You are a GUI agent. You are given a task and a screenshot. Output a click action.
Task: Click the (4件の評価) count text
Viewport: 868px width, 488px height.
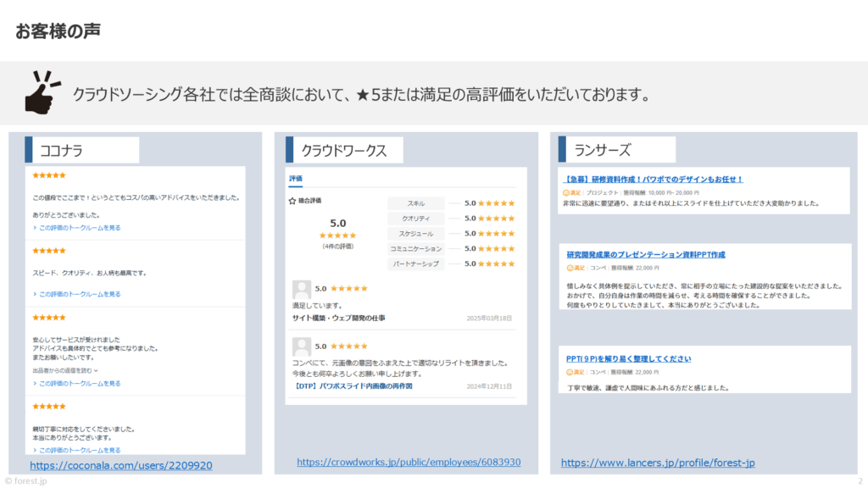pyautogui.click(x=337, y=247)
